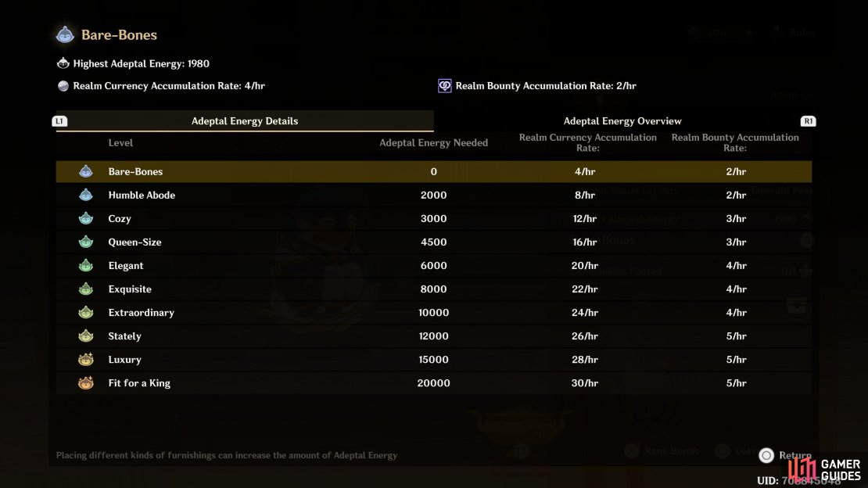Select the Extraordinary level row
This screenshot has width=868, height=488.
tap(434, 312)
